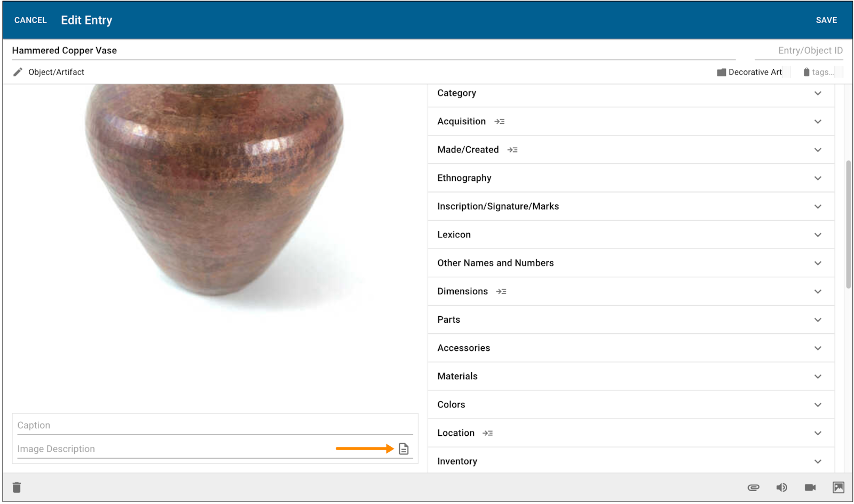The width and height of the screenshot is (854, 504).
Task: Expand the Parts section chevron
Action: tap(818, 320)
